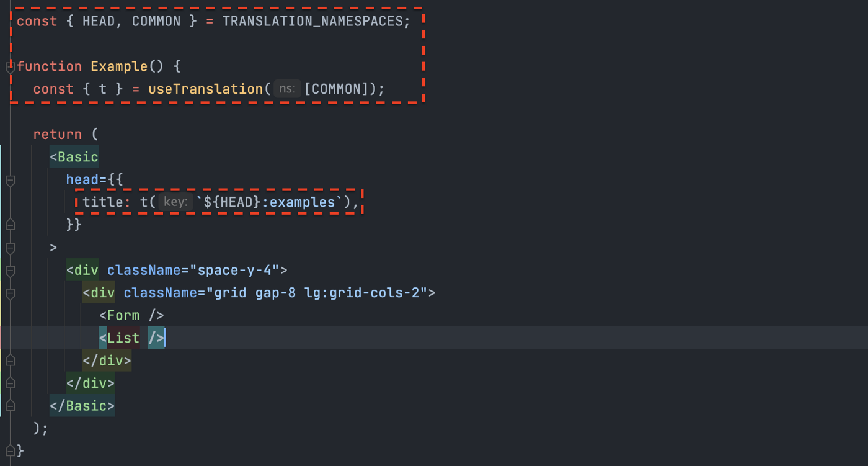The width and height of the screenshot is (868, 466).
Task: Collapse the Example function using its gutter arrow
Action: pos(10,65)
